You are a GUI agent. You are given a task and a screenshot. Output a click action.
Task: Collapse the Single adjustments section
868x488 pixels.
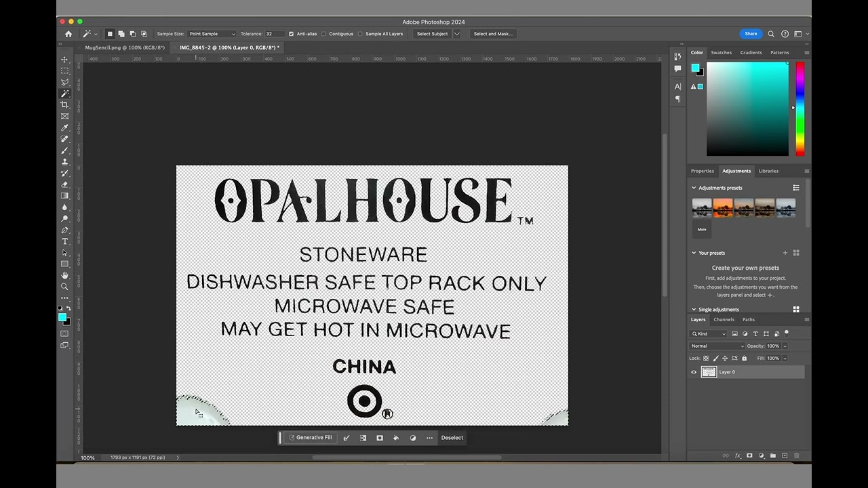(694, 310)
